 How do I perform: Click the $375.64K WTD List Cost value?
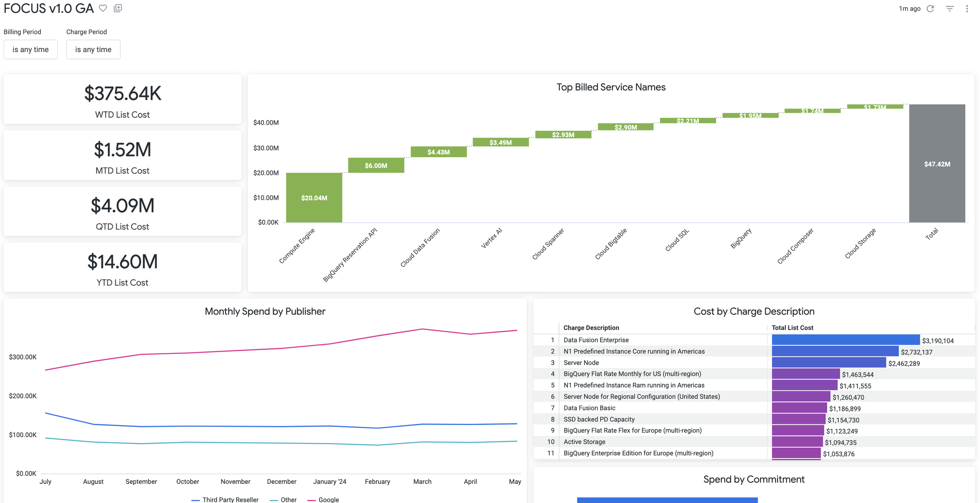pos(122,93)
